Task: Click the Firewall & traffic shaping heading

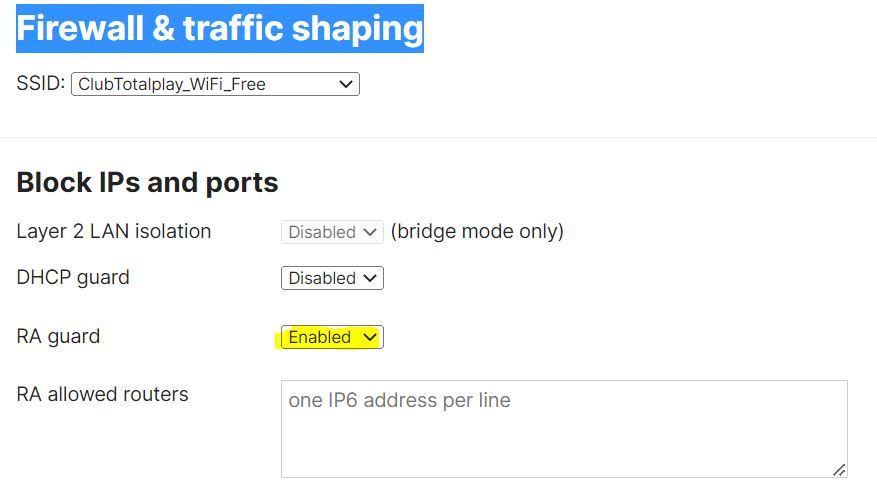Action: pos(220,29)
